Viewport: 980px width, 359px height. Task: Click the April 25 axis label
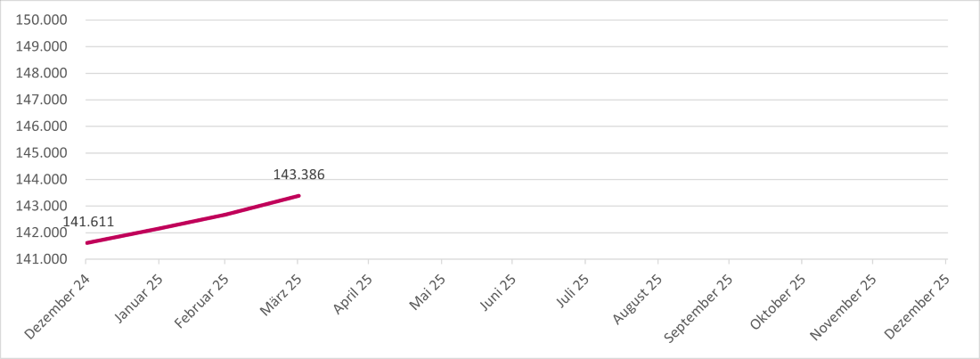click(x=352, y=295)
